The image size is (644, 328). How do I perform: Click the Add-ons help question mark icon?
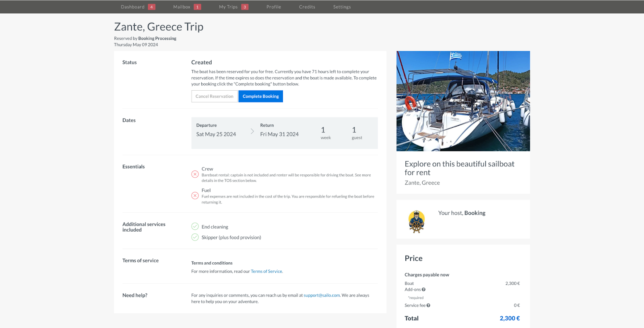click(x=423, y=290)
